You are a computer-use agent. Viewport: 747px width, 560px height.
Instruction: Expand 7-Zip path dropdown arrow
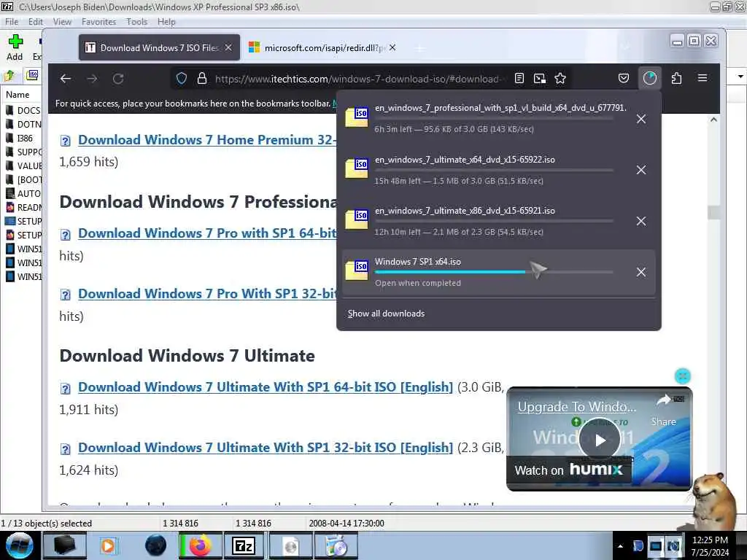(x=740, y=76)
